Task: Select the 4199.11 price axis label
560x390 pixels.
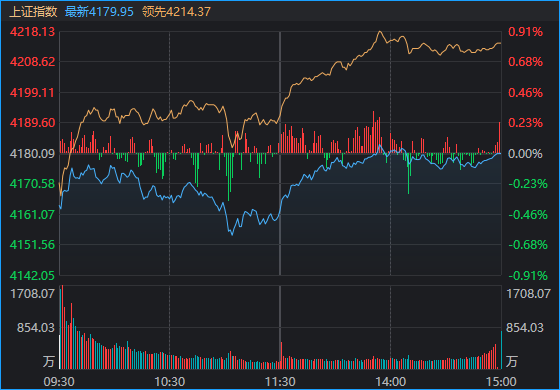Action: (x=32, y=93)
